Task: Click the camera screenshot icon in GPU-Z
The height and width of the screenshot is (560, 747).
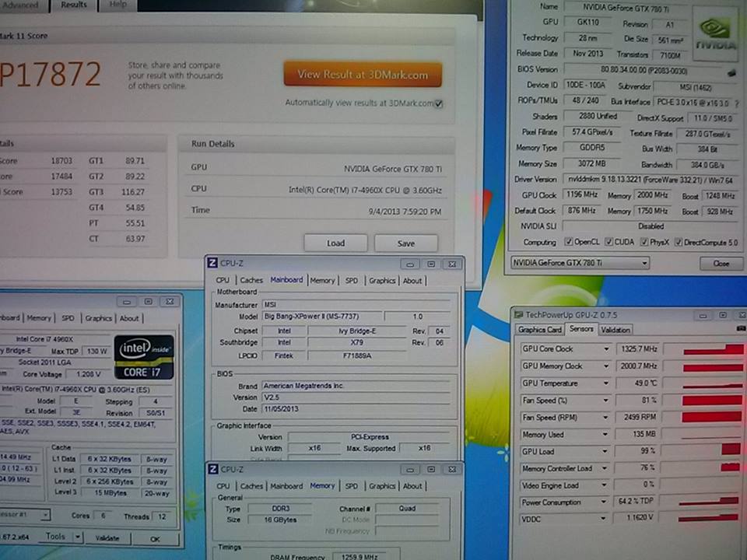Action: pos(739,329)
